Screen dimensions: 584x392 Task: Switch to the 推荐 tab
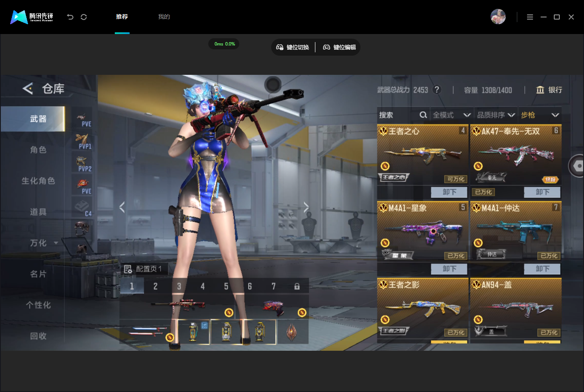click(122, 17)
